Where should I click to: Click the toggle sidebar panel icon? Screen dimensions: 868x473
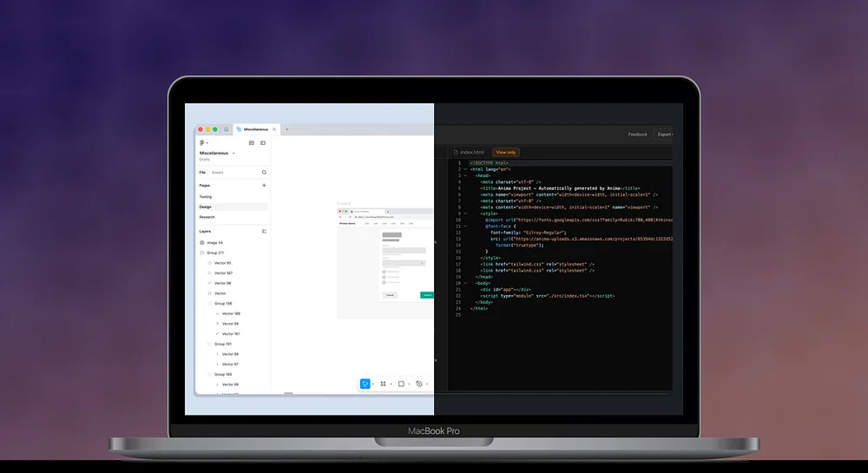point(263,142)
